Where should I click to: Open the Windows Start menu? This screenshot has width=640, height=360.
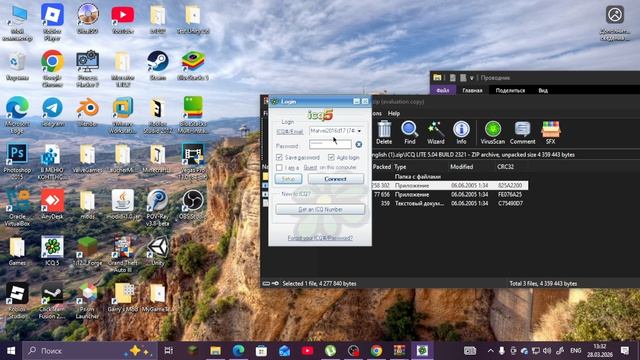pyautogui.click(x=11, y=351)
